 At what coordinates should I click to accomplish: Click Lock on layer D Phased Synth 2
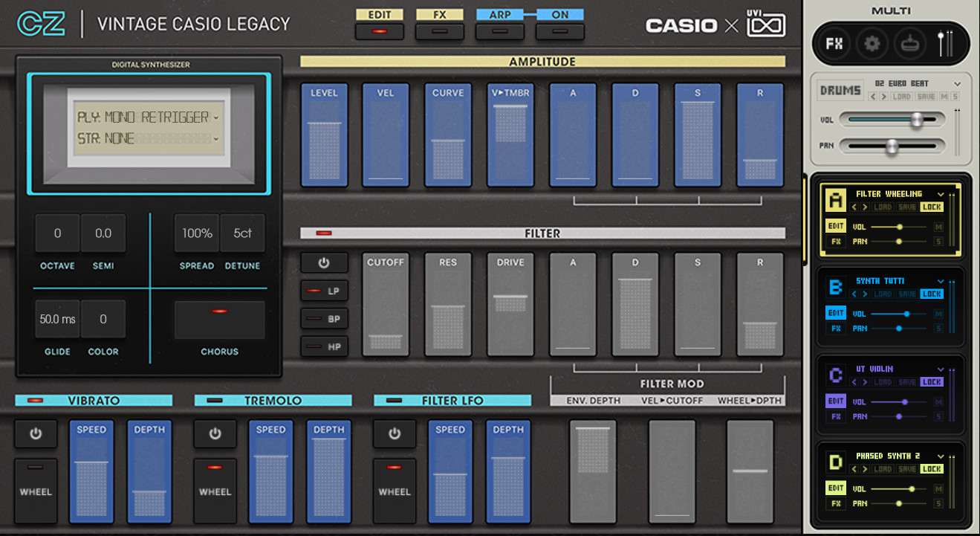931,469
